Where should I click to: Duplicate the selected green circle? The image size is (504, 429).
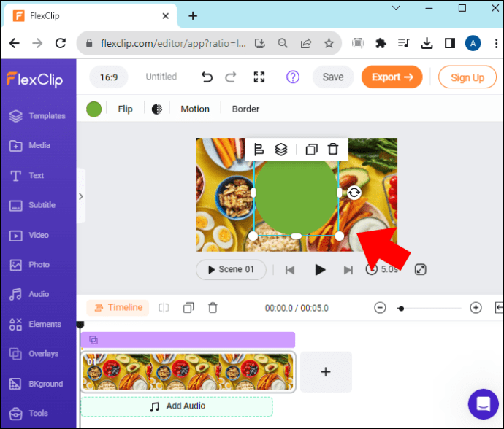click(311, 150)
